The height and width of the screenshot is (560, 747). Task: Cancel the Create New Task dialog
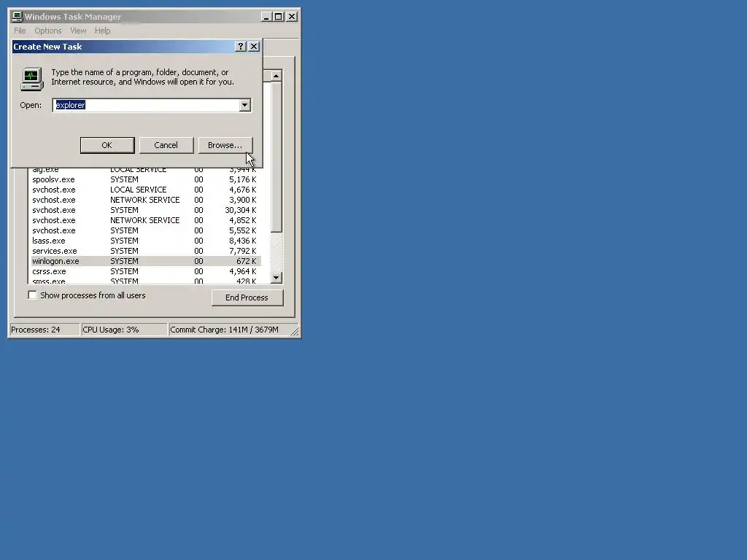coord(166,145)
